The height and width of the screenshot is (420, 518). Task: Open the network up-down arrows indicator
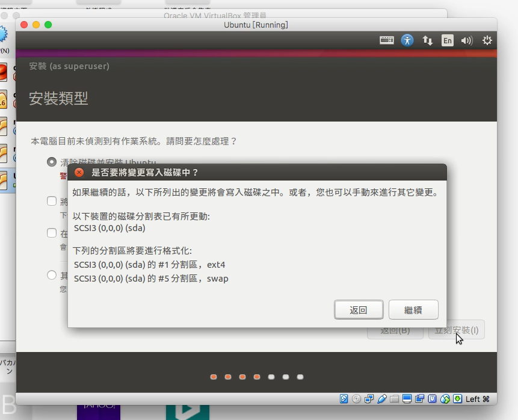click(x=428, y=40)
